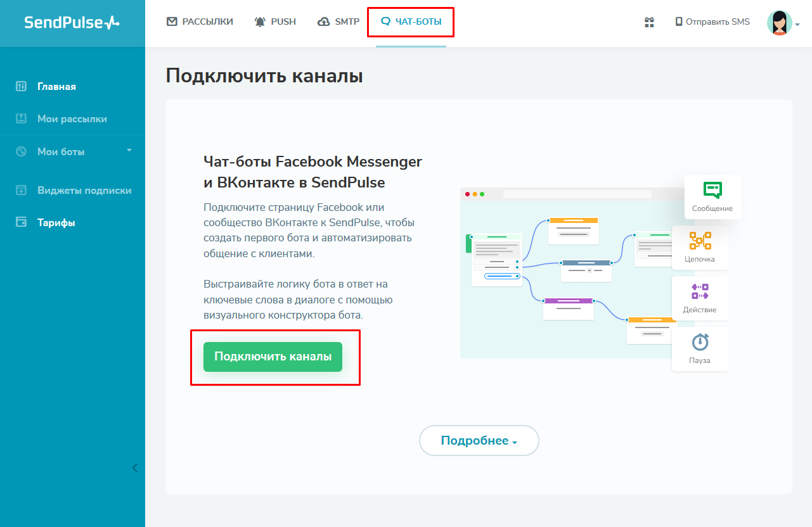The image size is (812, 527).
Task: Open the РАССЫЛКИ tab
Action: point(200,22)
